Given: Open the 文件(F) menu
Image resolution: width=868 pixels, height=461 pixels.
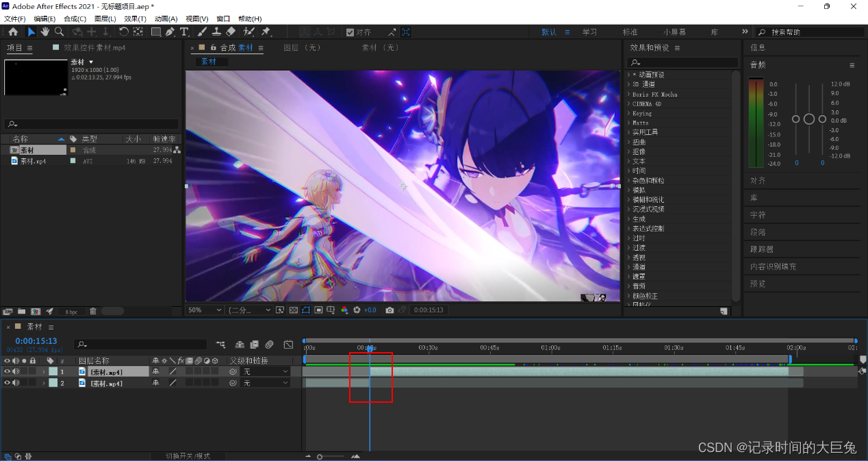Looking at the screenshot, I should coord(15,19).
